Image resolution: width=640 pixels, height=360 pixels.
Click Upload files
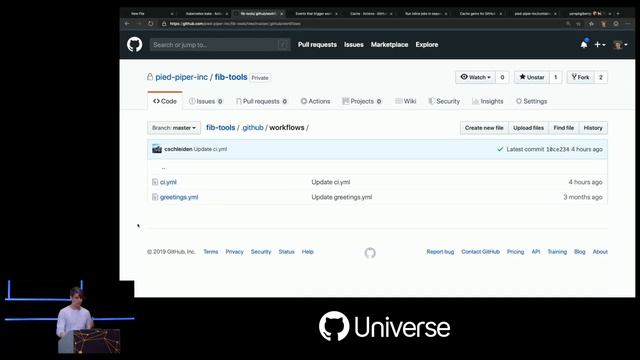[x=528, y=128]
